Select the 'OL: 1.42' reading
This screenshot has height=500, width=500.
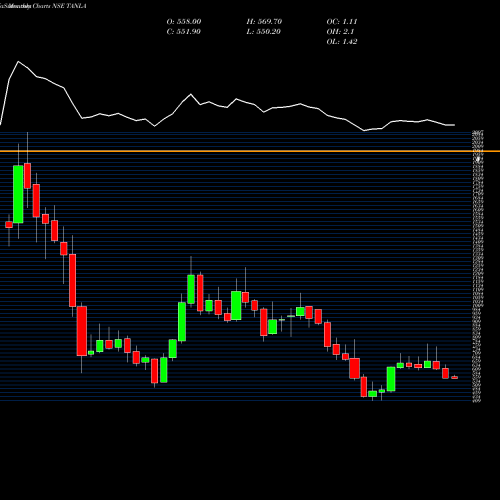pyautogui.click(x=342, y=41)
